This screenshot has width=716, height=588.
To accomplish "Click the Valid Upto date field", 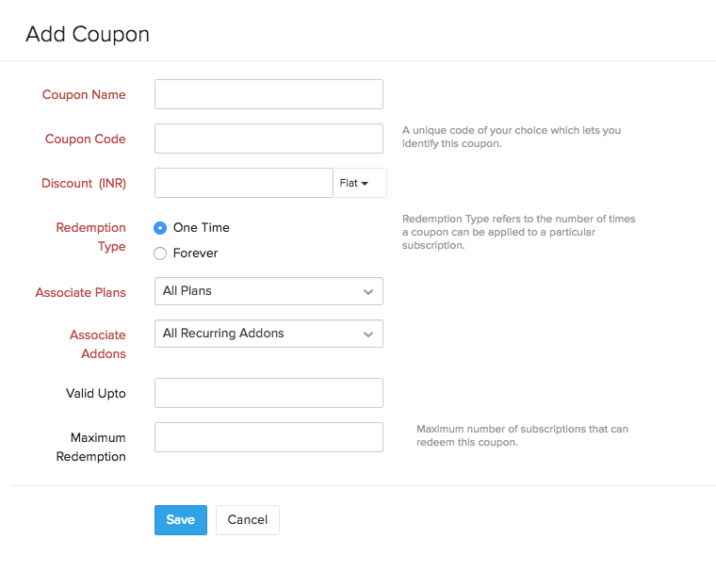I will point(268,393).
